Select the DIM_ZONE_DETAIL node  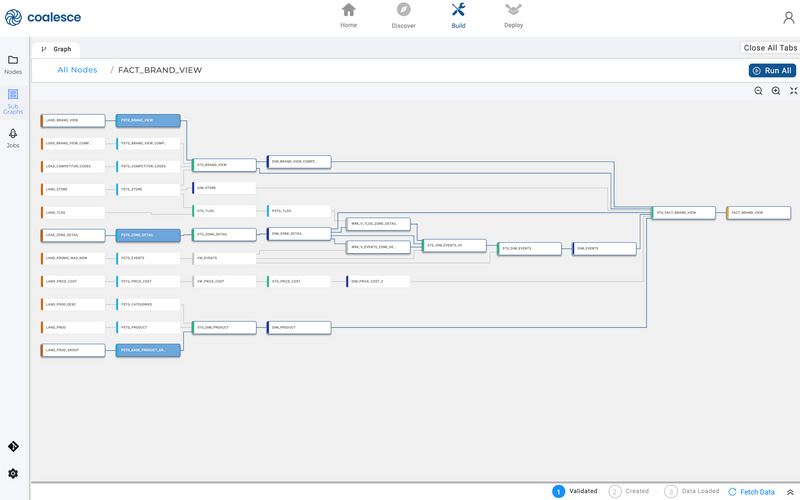(299, 234)
